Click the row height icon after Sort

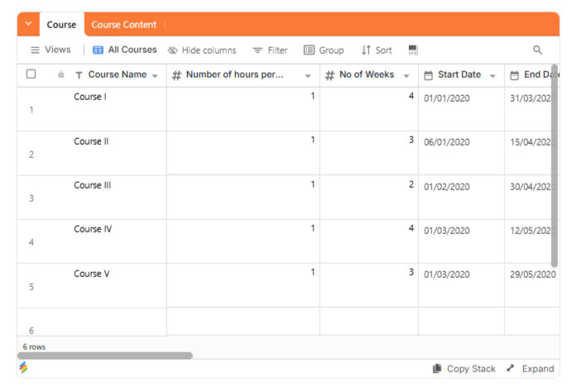[x=413, y=50]
